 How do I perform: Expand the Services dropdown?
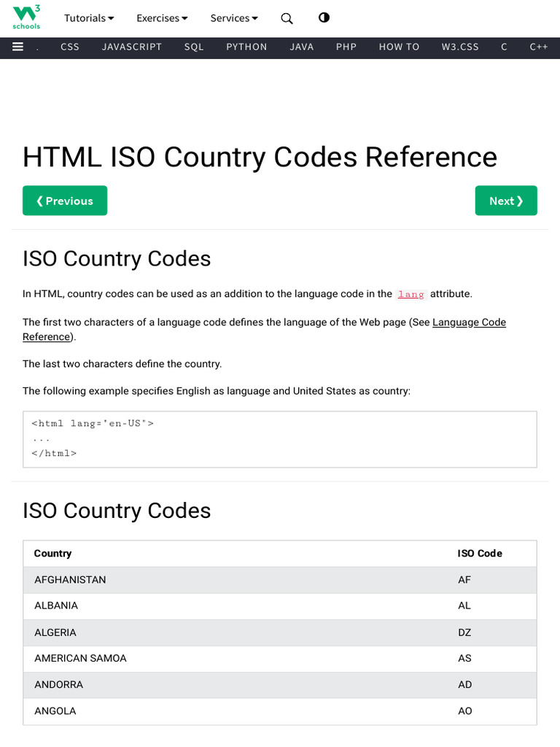click(234, 18)
